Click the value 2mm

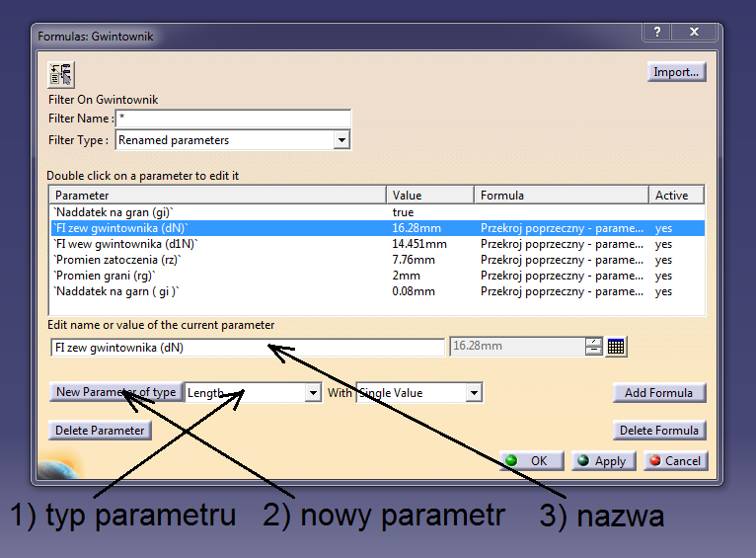(x=406, y=276)
